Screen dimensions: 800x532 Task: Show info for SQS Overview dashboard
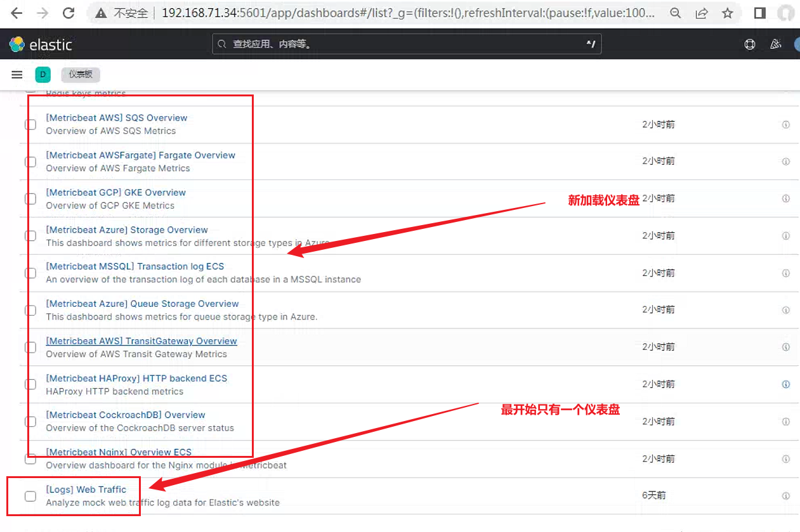pos(785,125)
